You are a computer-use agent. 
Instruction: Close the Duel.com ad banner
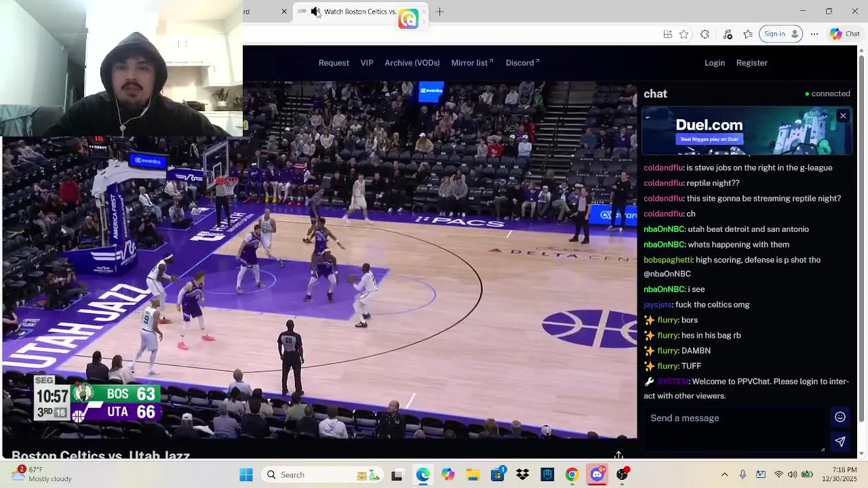(843, 116)
